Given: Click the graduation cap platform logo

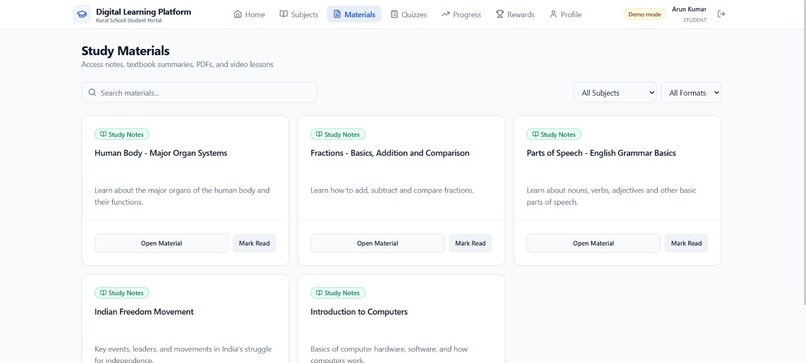Looking at the screenshot, I should [x=82, y=14].
